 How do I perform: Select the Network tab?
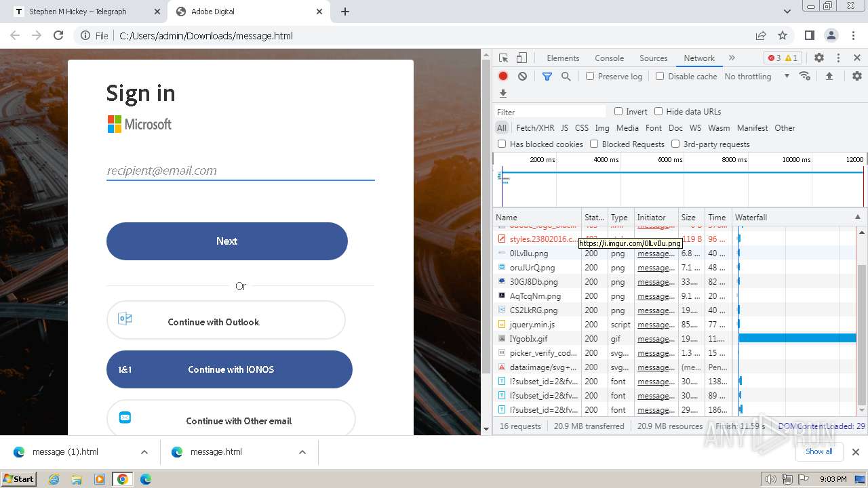coord(699,58)
